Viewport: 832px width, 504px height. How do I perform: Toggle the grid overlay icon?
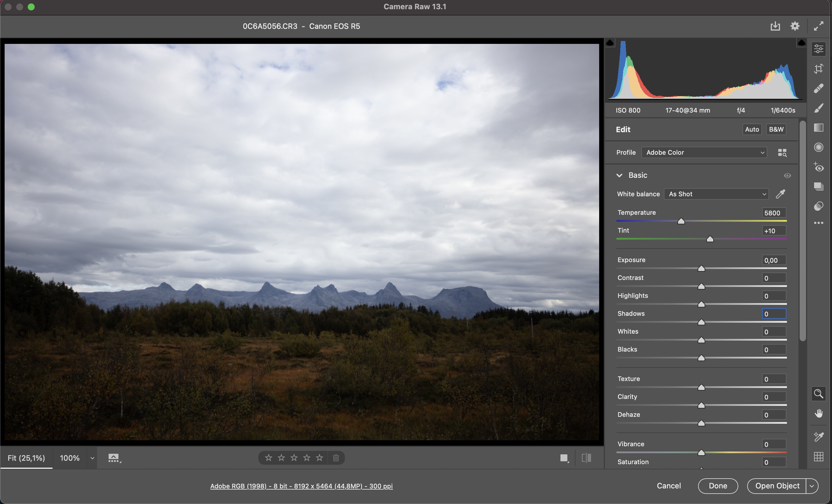[818, 457]
